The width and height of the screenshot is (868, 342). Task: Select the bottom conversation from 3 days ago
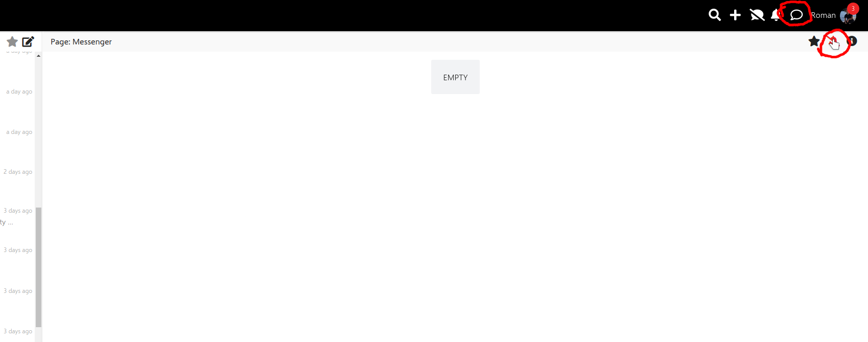pos(17,331)
